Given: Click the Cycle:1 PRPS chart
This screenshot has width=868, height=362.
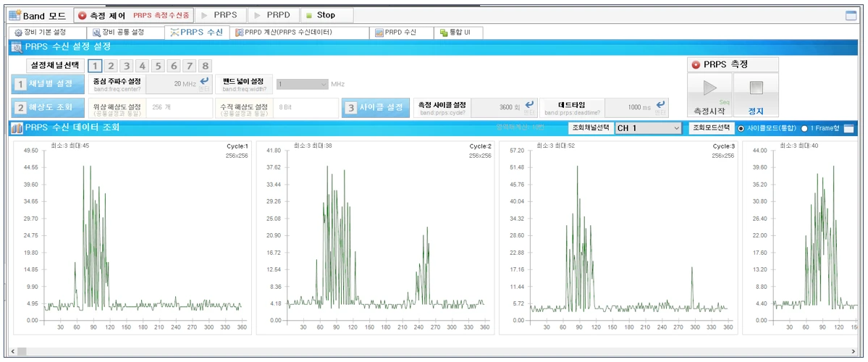Looking at the screenshot, I should click(x=132, y=237).
